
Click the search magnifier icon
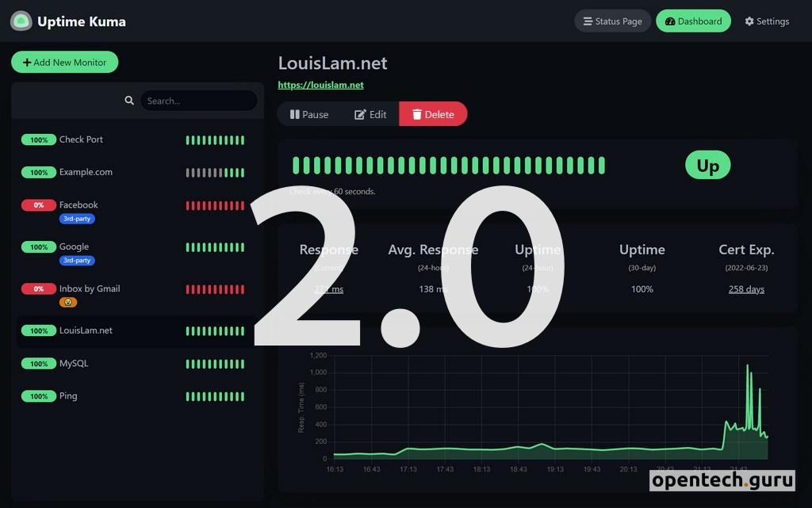[129, 101]
